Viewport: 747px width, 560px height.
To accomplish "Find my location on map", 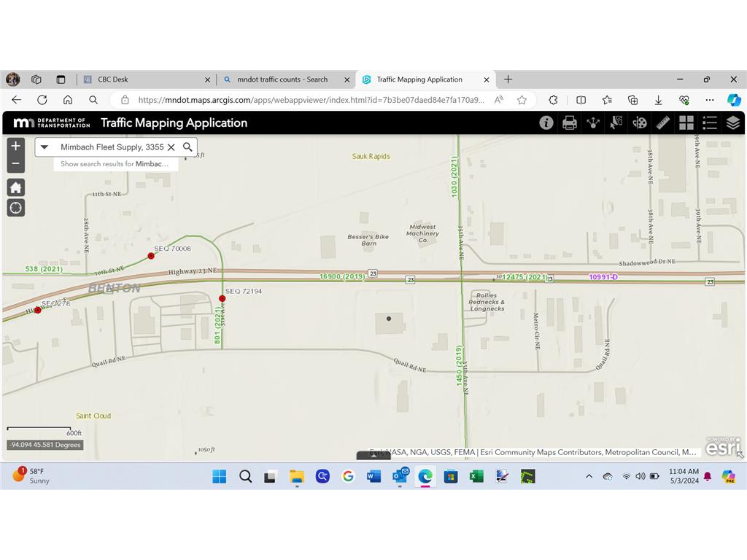I will (x=16, y=209).
